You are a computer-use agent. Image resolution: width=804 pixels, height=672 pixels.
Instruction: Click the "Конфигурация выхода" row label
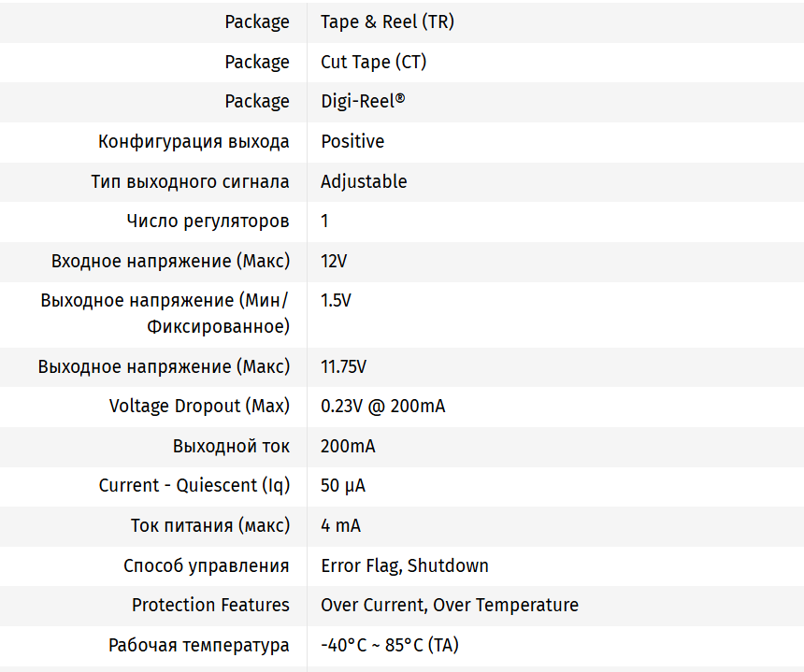(x=194, y=141)
